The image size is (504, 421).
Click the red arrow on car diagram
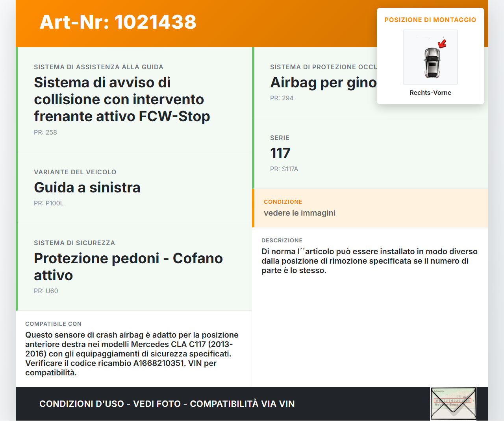[442, 43]
